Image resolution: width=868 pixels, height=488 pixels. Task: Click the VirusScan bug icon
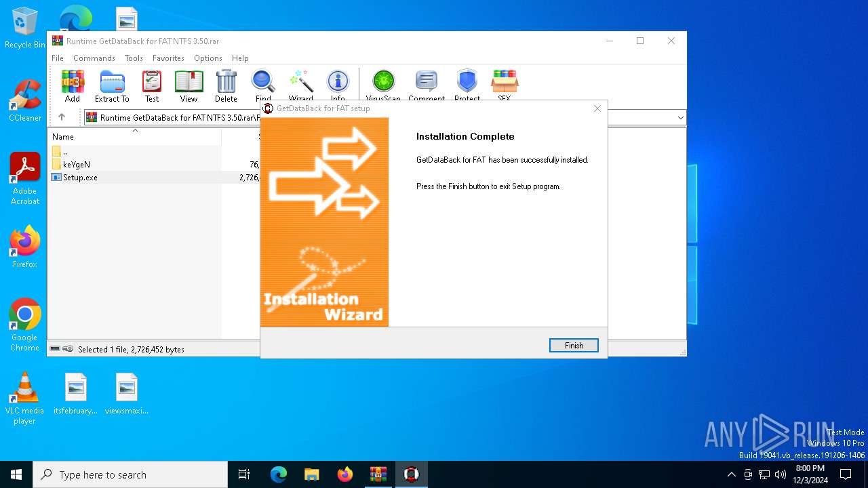[383, 86]
